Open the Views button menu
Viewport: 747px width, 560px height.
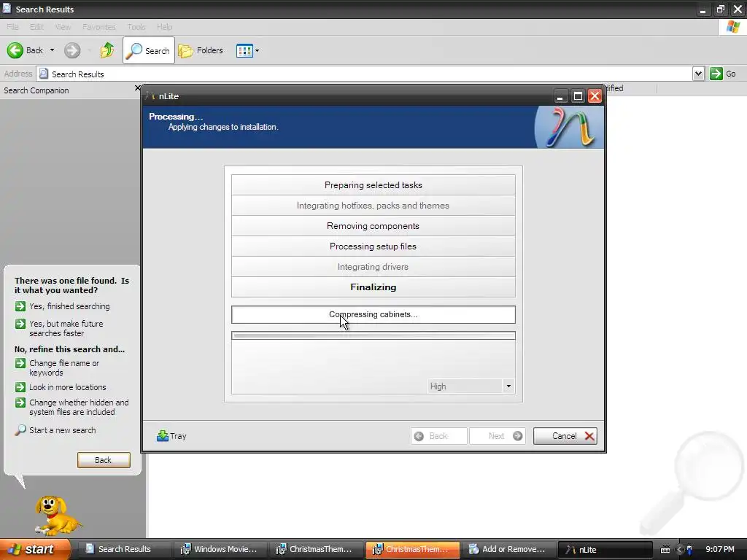click(x=248, y=50)
